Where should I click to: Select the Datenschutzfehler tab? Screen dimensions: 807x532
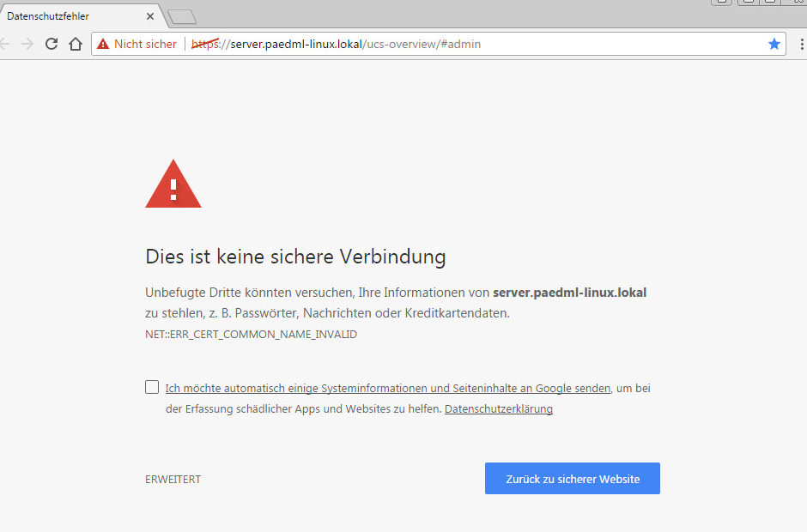[69, 16]
